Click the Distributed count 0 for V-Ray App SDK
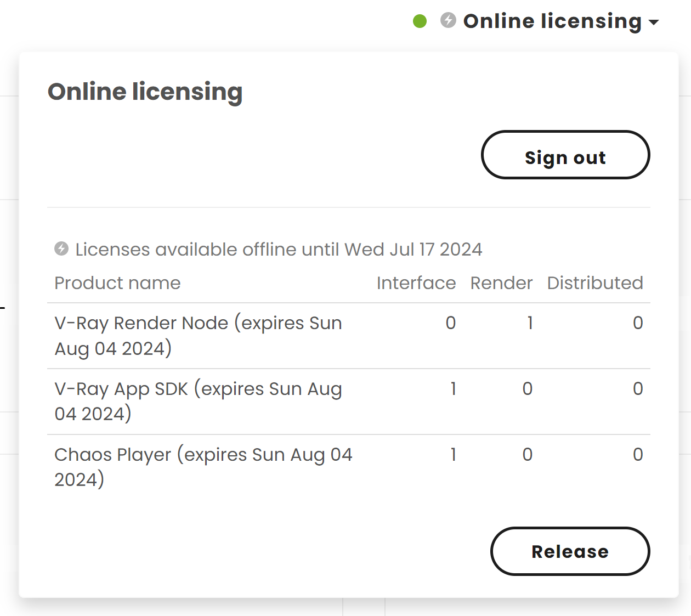Image resolution: width=691 pixels, height=616 pixels. [638, 389]
